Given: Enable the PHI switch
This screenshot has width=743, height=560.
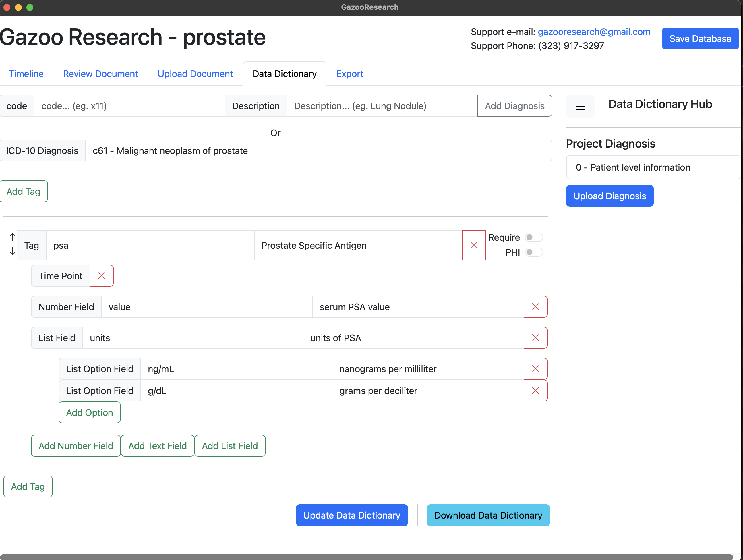Looking at the screenshot, I should (x=533, y=252).
